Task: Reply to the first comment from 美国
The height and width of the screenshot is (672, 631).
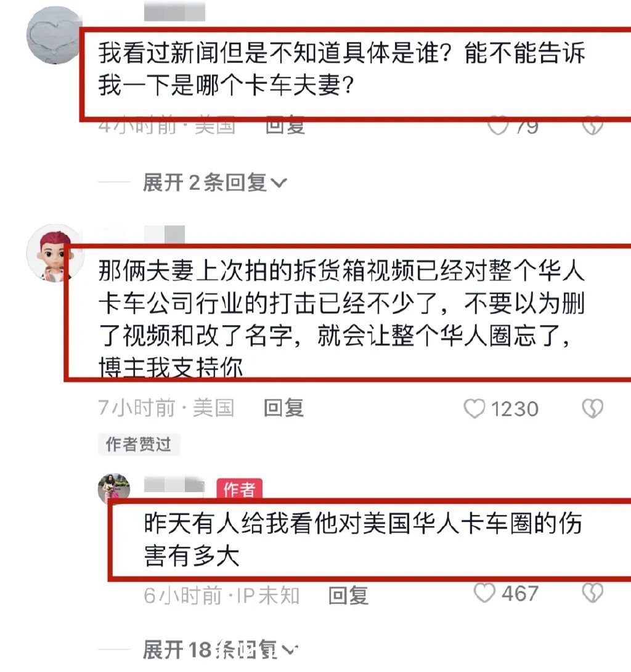Action: 285,125
